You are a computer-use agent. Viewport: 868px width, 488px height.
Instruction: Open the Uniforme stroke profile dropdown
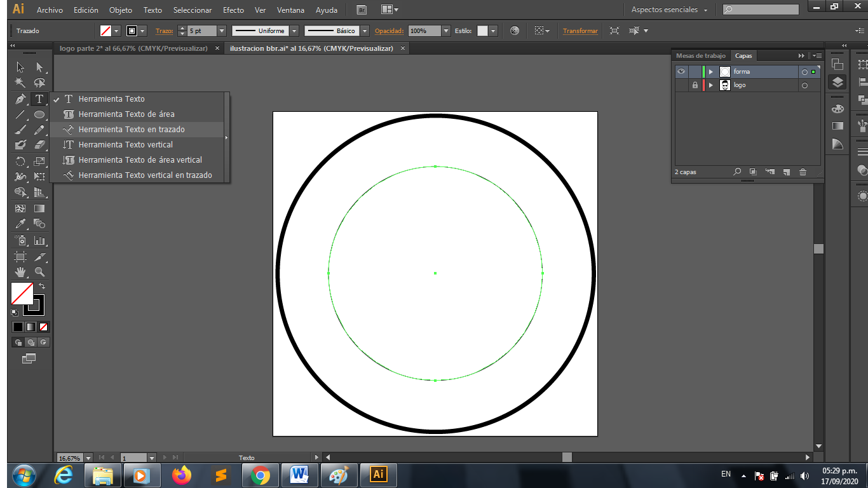294,30
